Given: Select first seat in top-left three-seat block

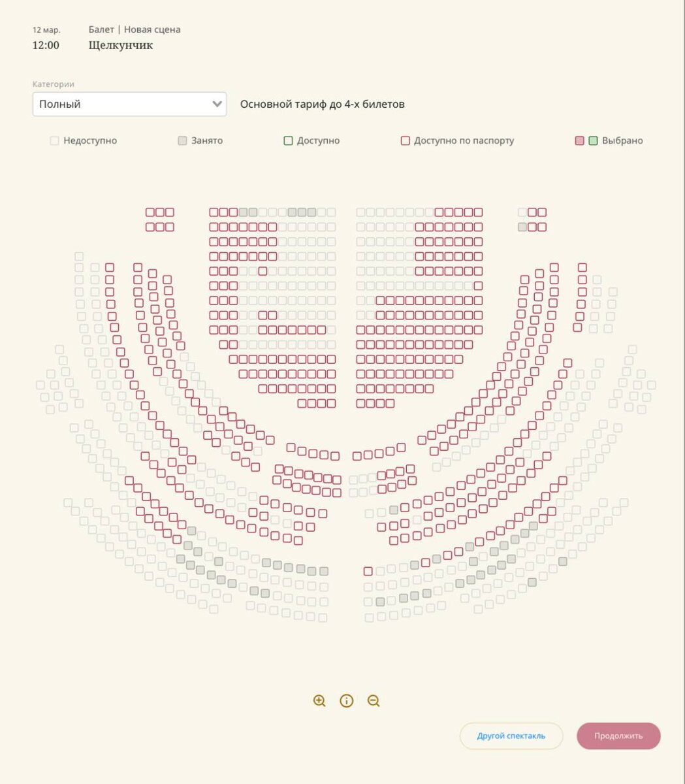Looking at the screenshot, I should tap(150, 212).
